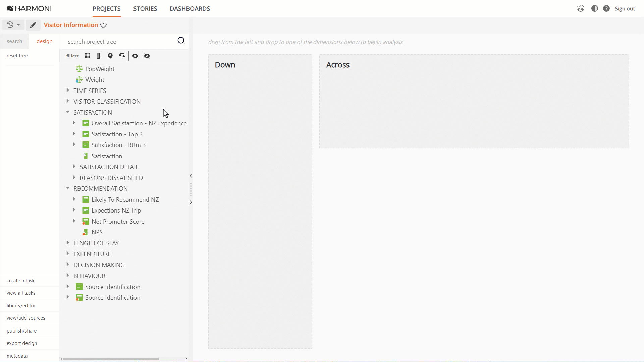The height and width of the screenshot is (362, 644).
Task: Toggle the weight scale filter icon
Action: (x=122, y=56)
